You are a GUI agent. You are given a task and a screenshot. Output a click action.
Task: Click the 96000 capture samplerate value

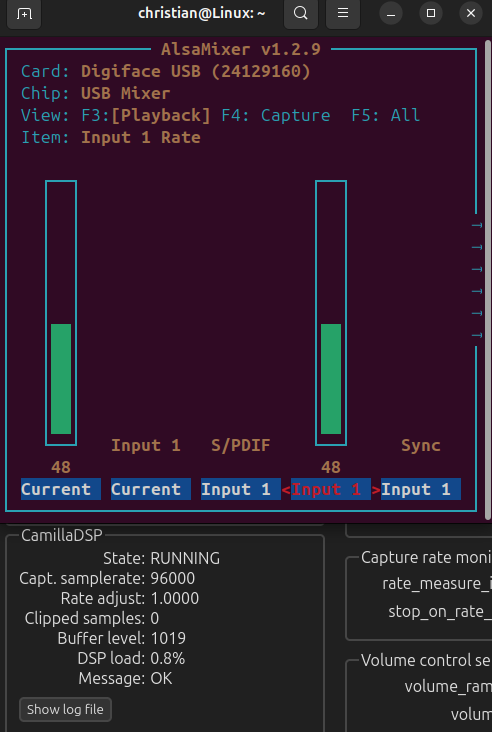[173, 578]
